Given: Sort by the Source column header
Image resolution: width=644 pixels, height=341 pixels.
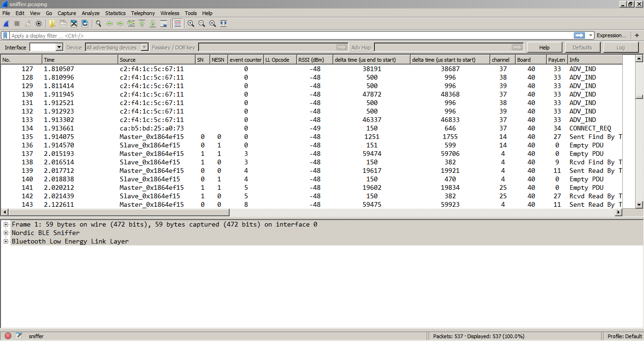Looking at the screenshot, I should 157,60.
